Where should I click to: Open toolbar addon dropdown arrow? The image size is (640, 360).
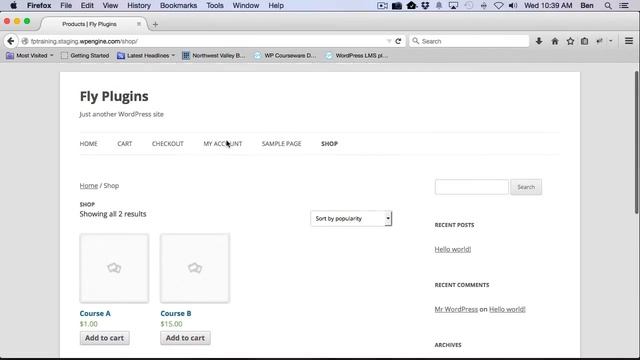611,41
